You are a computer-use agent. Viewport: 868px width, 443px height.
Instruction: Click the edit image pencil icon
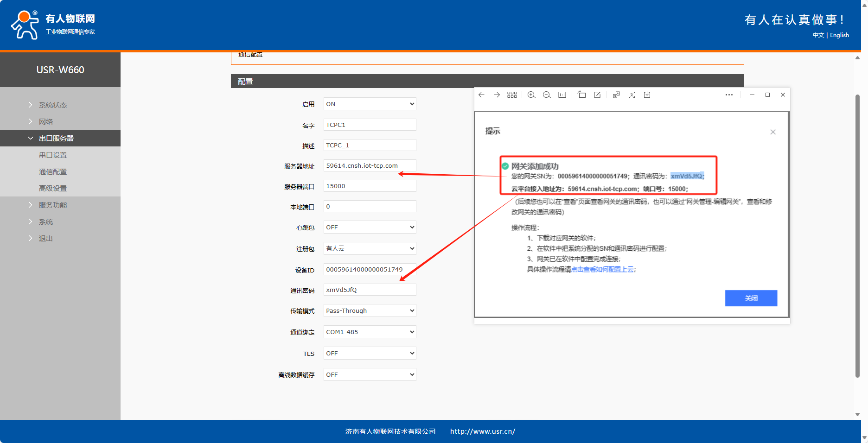point(597,95)
